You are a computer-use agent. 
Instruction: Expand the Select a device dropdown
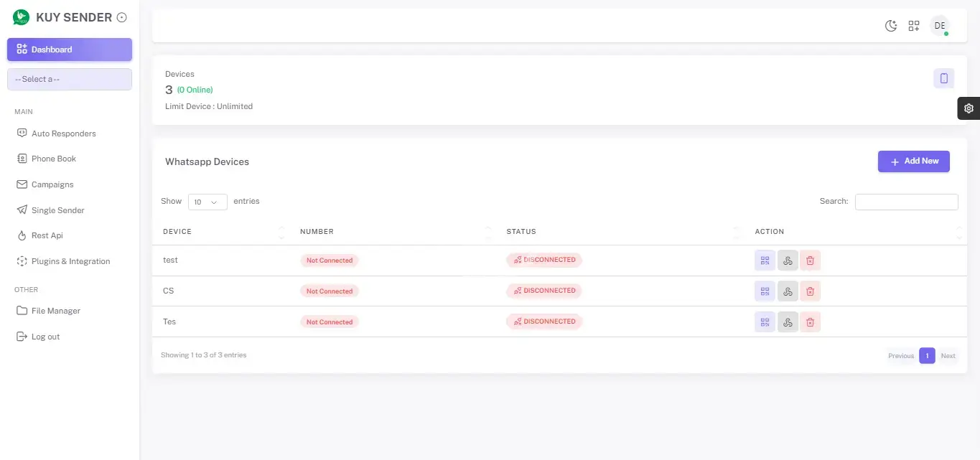[x=70, y=79]
